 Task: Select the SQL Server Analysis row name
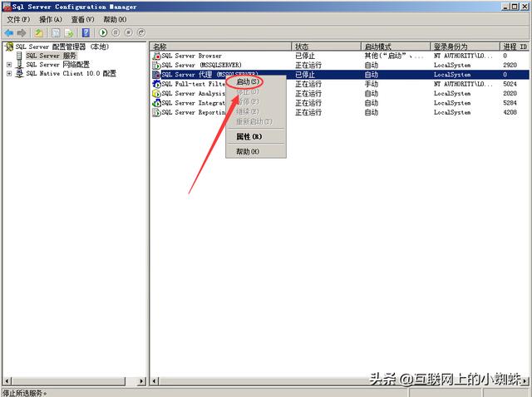(x=194, y=93)
